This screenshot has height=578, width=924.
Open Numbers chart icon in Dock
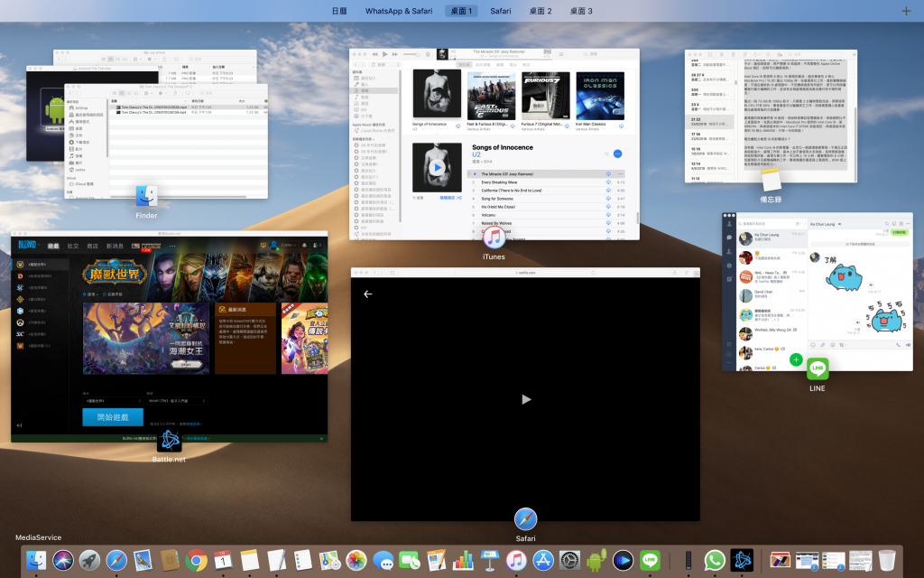pos(463,560)
